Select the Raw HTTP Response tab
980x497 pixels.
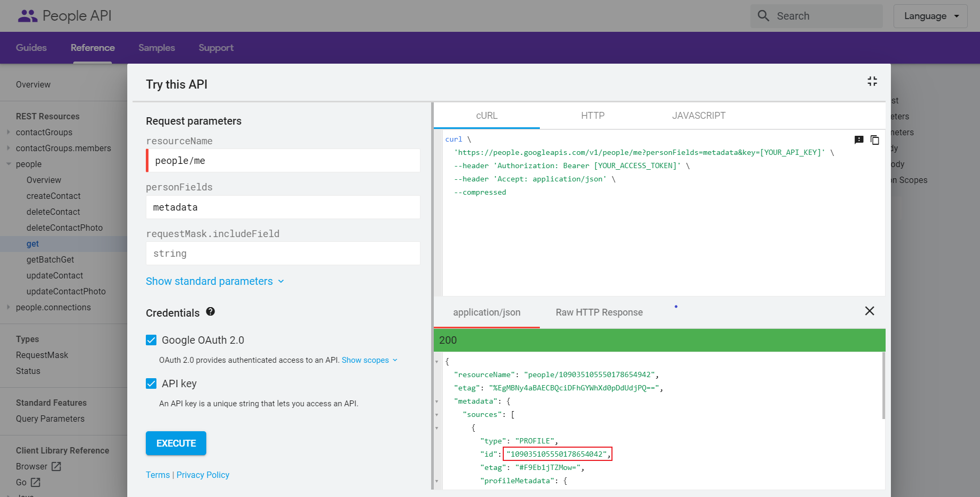coord(599,312)
